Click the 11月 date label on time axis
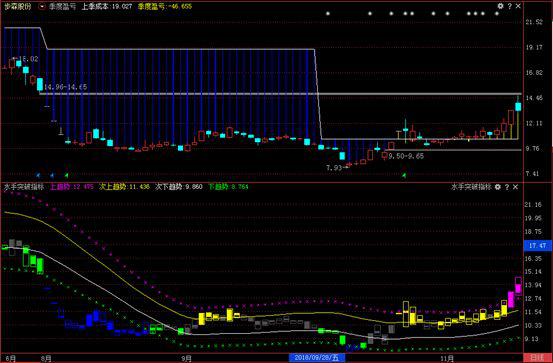 tap(447, 359)
